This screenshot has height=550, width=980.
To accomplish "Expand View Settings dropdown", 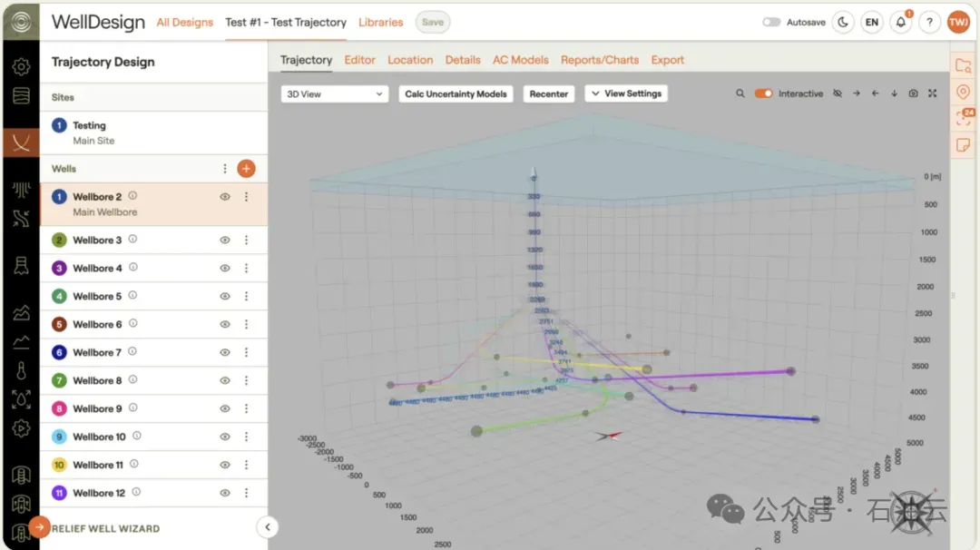I will coord(626,93).
